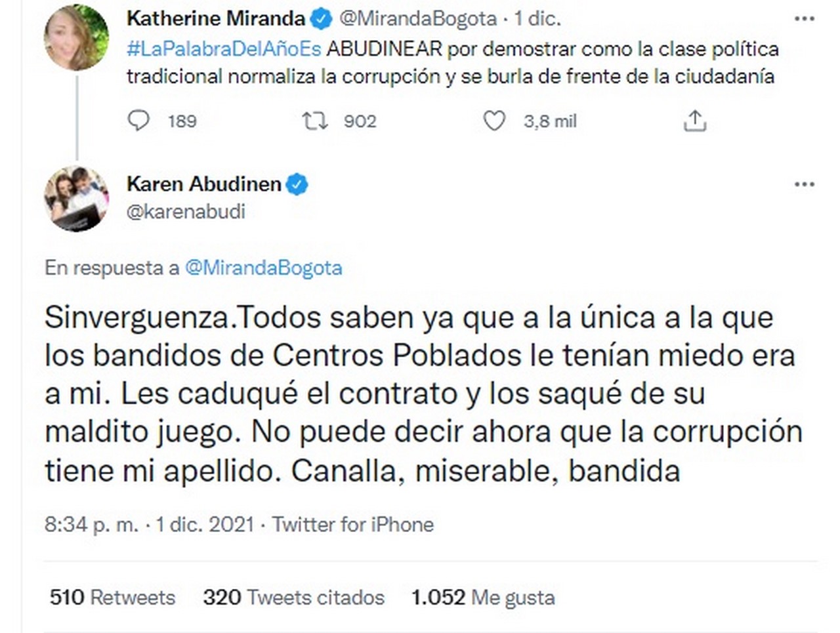840x633 pixels.
Task: Click the Katherine Miranda display name
Action: 216,19
